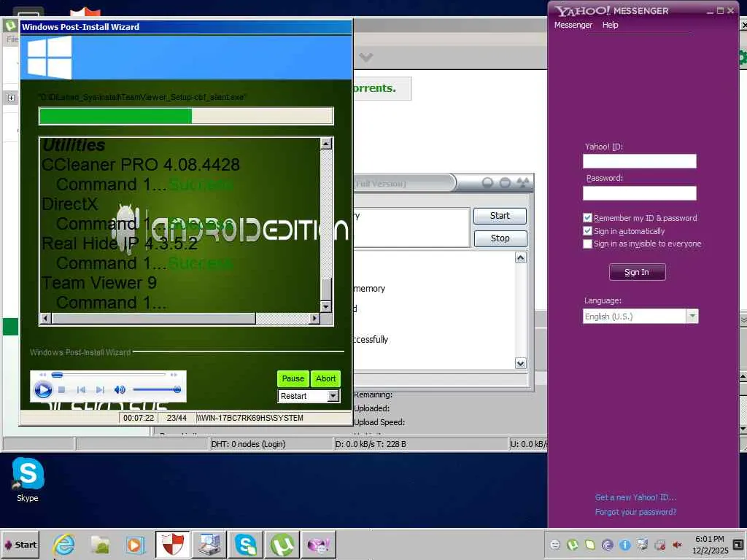Open the folder explorer taskbar icon
This screenshot has height=560, width=747.
[x=100, y=545]
